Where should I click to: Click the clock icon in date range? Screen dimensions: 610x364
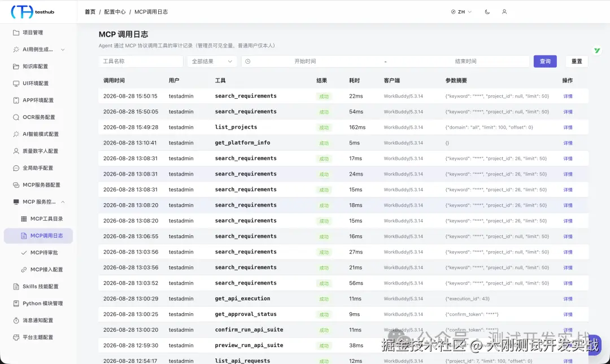[x=248, y=62]
